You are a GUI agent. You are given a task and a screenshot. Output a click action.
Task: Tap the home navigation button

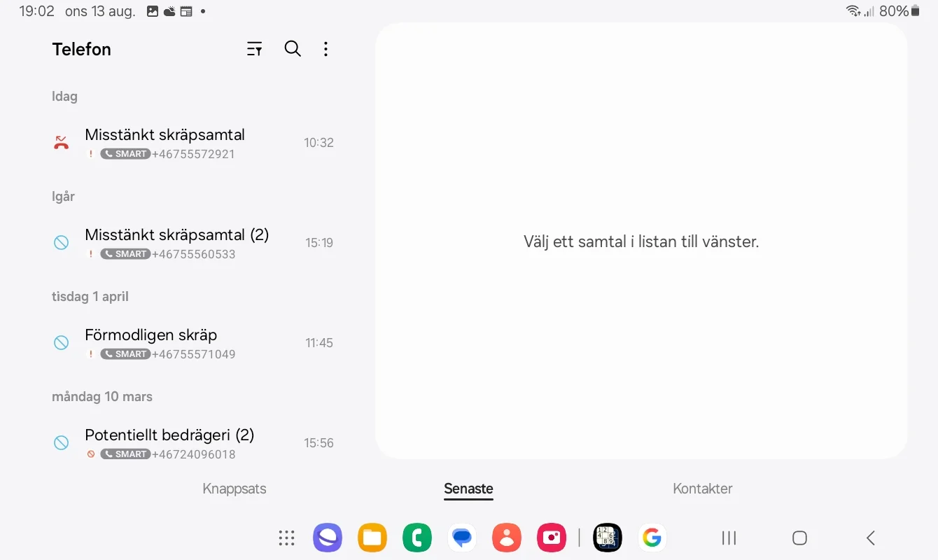[799, 538]
